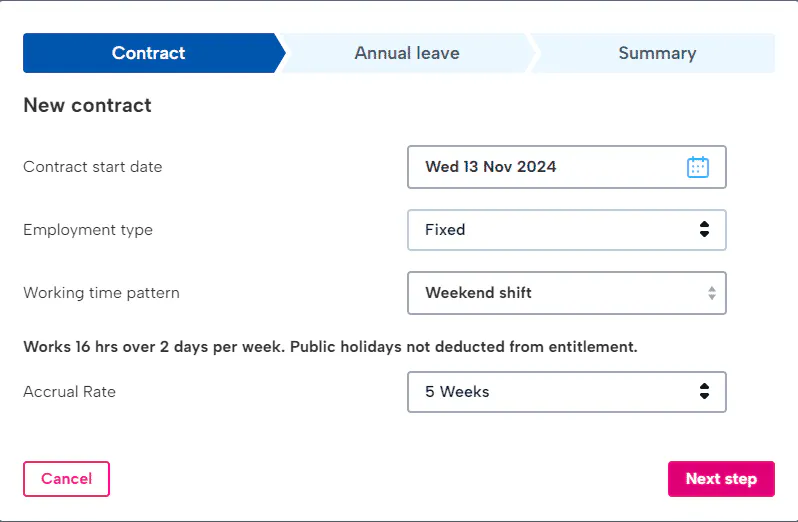
Task: Click the Working time pattern arrows
Action: [x=711, y=293]
